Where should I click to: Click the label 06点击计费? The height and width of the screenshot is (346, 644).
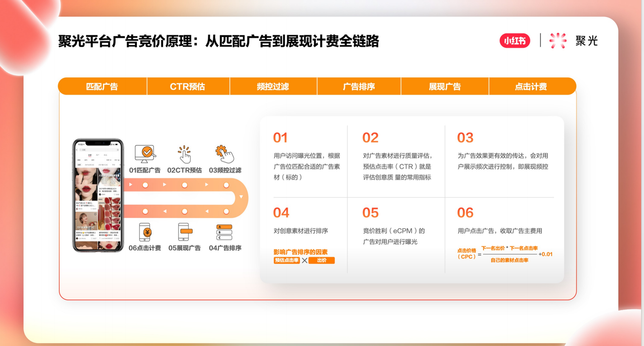click(x=145, y=248)
